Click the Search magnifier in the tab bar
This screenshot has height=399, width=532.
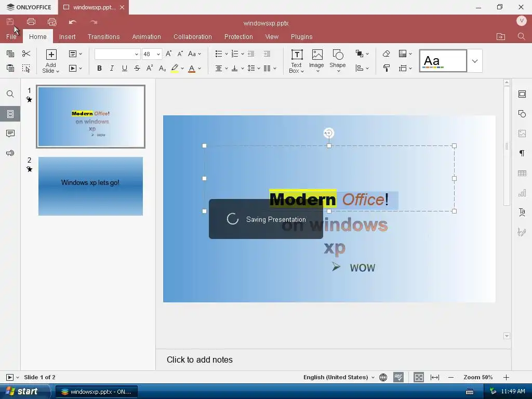click(x=522, y=36)
